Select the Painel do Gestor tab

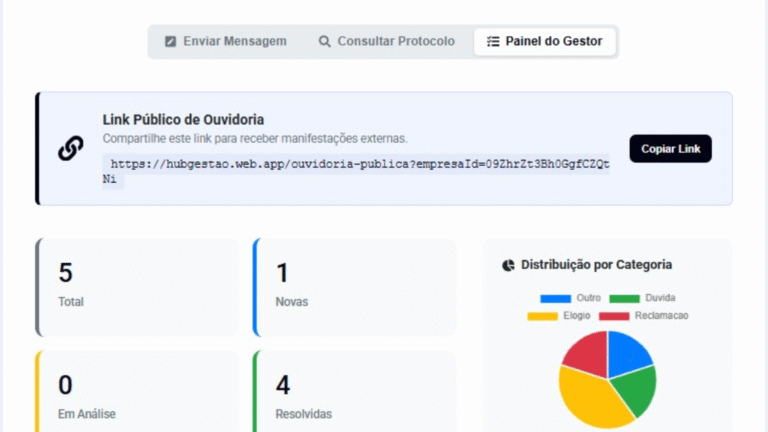544,42
